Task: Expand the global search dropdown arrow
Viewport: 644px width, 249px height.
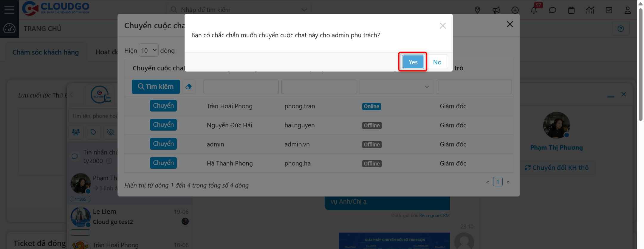Action: click(x=304, y=10)
